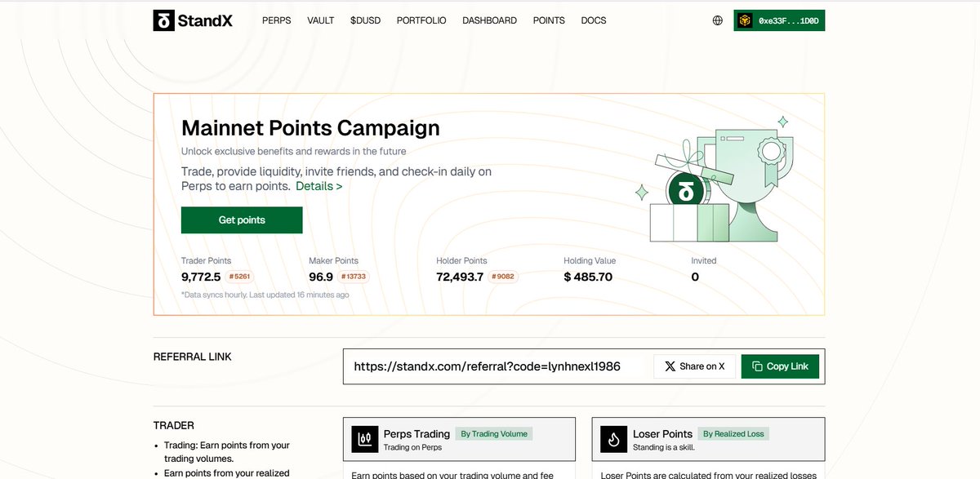
Task: Open the DASHBOARD tab
Action: [489, 20]
